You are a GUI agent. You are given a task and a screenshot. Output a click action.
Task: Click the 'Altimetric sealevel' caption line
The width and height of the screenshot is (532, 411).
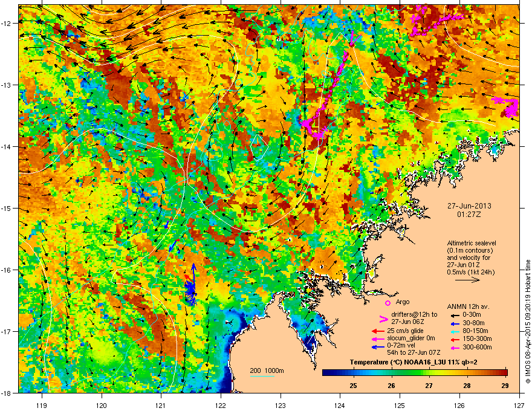(472, 243)
